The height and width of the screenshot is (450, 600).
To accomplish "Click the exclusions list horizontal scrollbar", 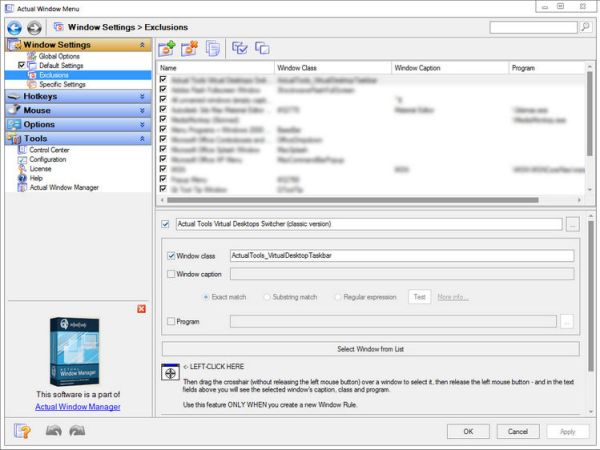I will (352, 200).
